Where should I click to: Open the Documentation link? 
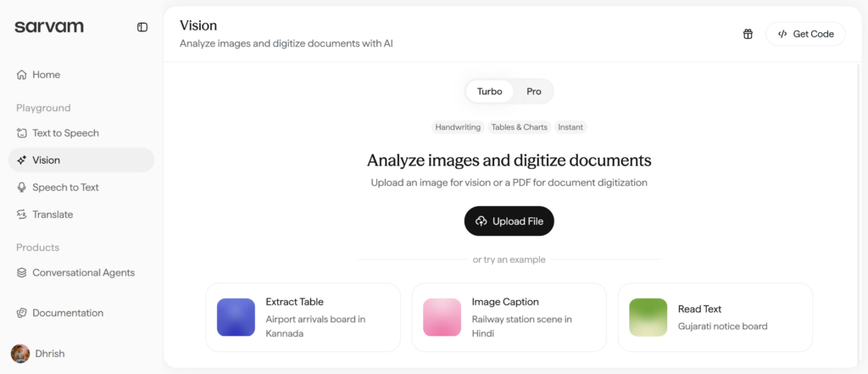(x=67, y=313)
